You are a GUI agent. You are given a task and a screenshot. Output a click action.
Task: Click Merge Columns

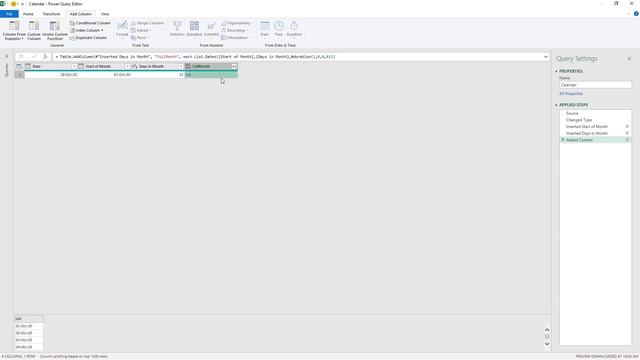pyautogui.click(x=147, y=23)
